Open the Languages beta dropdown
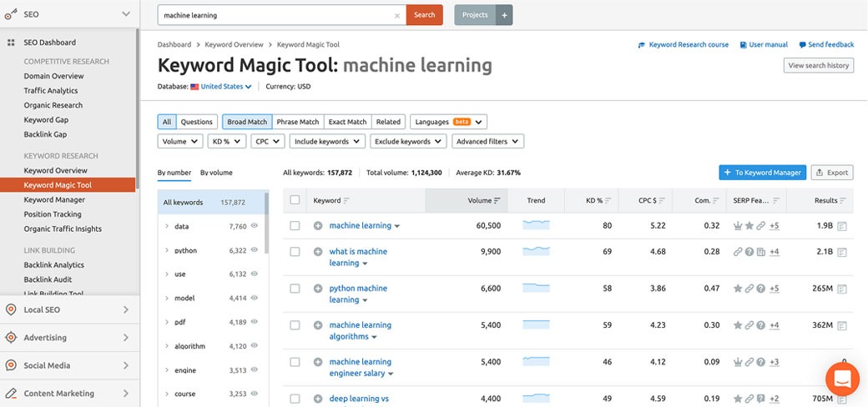Screen dimensions: 868x407 click(x=448, y=122)
